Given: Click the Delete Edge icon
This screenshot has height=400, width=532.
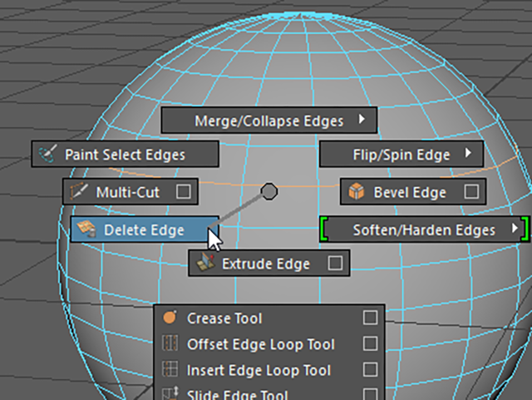Looking at the screenshot, I should 86,230.
